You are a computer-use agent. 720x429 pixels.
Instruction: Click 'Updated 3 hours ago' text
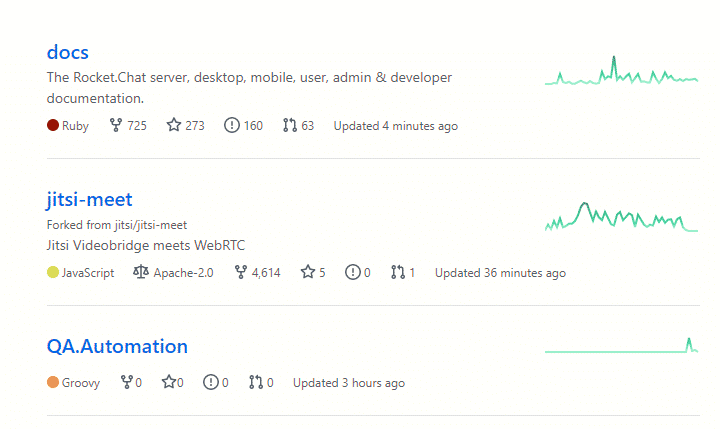[349, 383]
